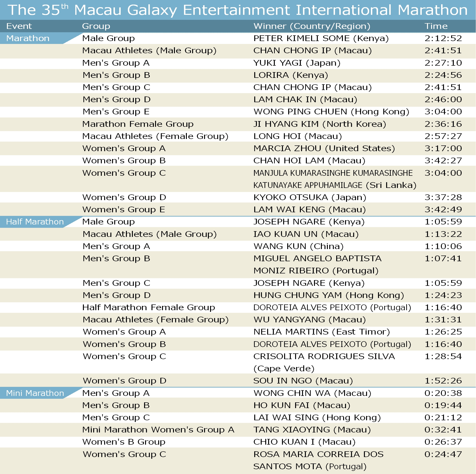Select 'TANG XIAOYING (Macau)'
The height and width of the screenshot is (474, 476).
(x=312, y=430)
